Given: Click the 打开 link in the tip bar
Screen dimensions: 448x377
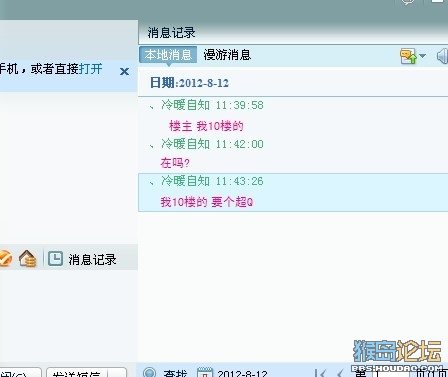Looking at the screenshot, I should [x=90, y=69].
